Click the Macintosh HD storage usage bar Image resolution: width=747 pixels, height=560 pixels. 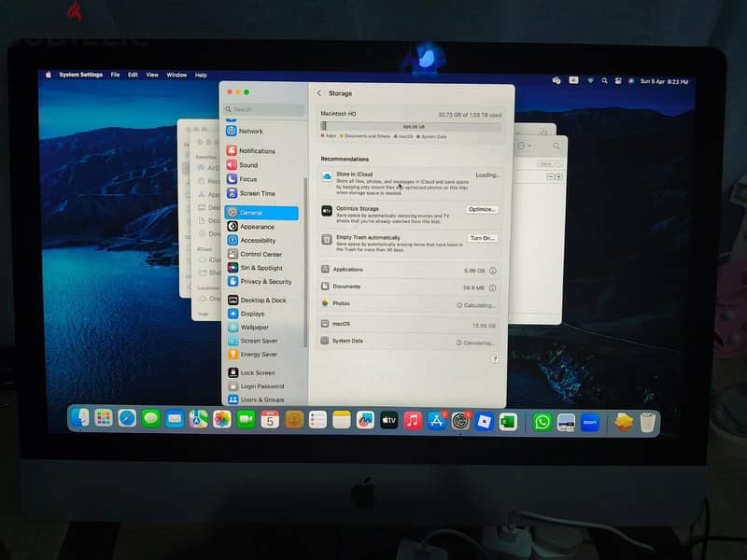click(x=411, y=126)
